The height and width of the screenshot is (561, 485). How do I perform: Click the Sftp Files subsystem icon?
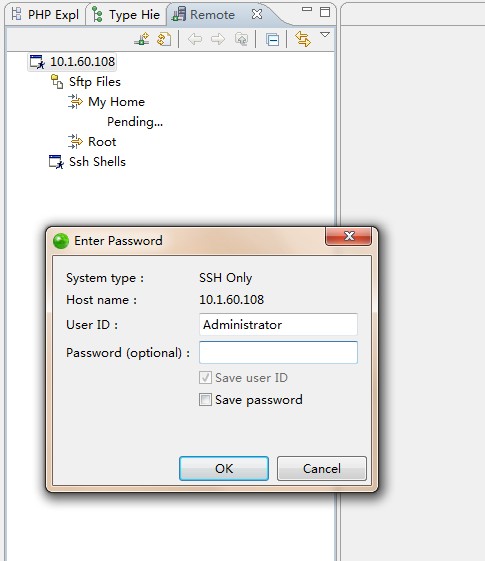click(57, 81)
